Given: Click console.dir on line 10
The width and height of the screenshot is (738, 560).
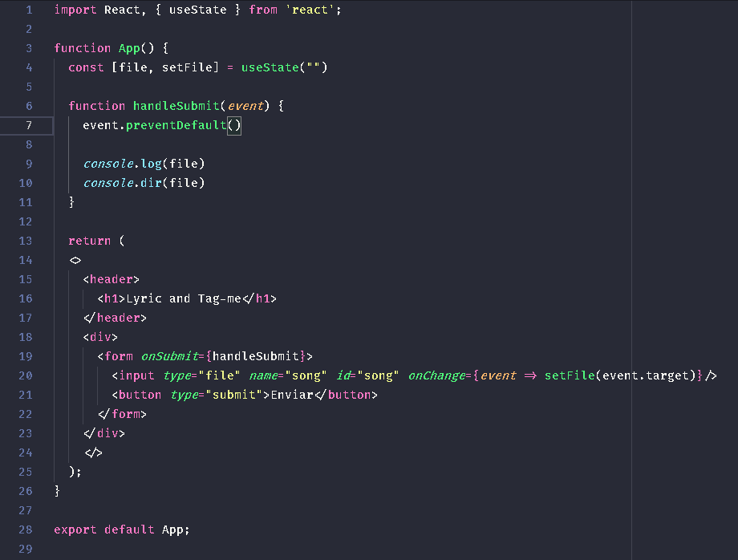Looking at the screenshot, I should click(124, 183).
